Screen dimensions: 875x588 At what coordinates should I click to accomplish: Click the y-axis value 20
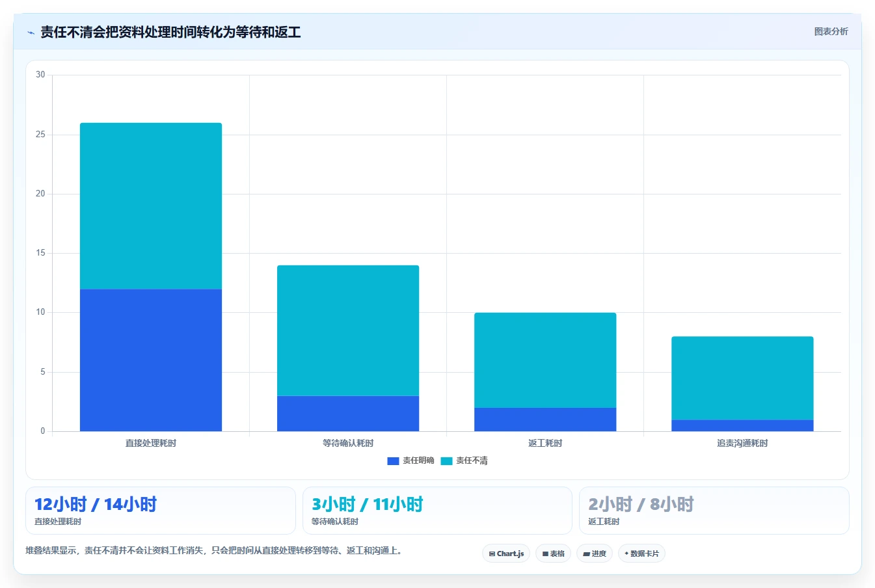[40, 194]
